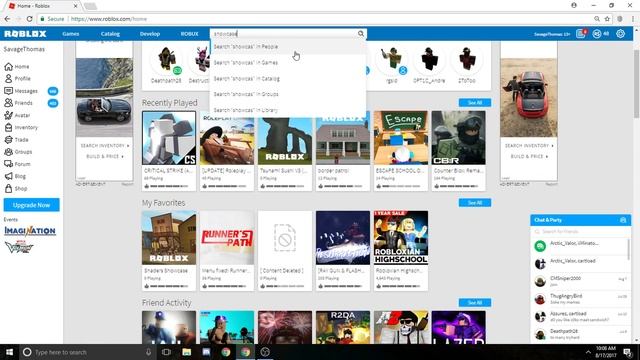Open the Counter Blox game thumbnail
The image size is (640, 360).
(x=459, y=138)
